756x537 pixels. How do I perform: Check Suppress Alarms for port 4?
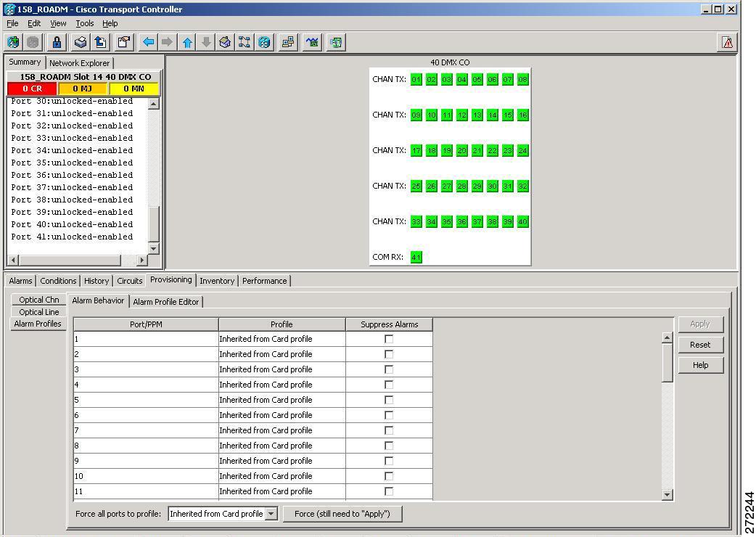pos(389,385)
